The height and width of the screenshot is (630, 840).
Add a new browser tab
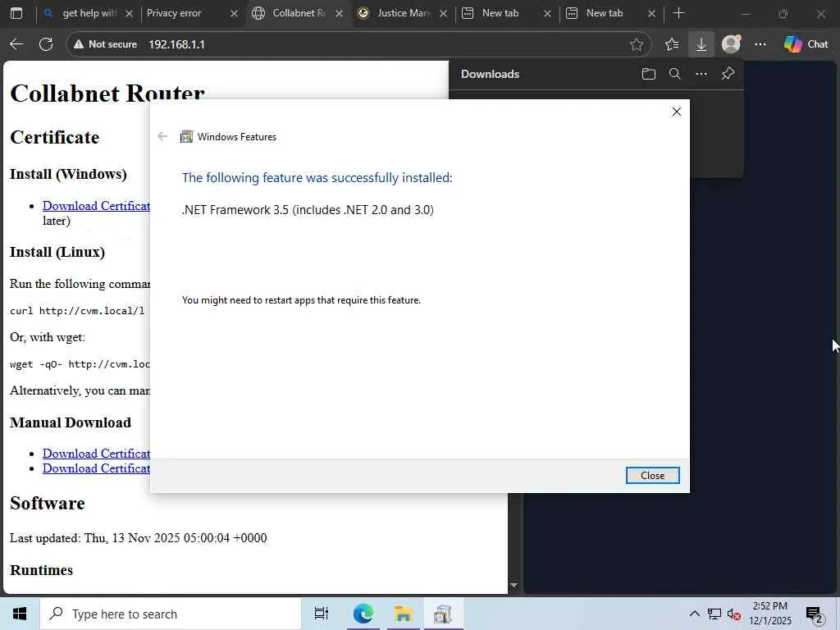coord(678,13)
